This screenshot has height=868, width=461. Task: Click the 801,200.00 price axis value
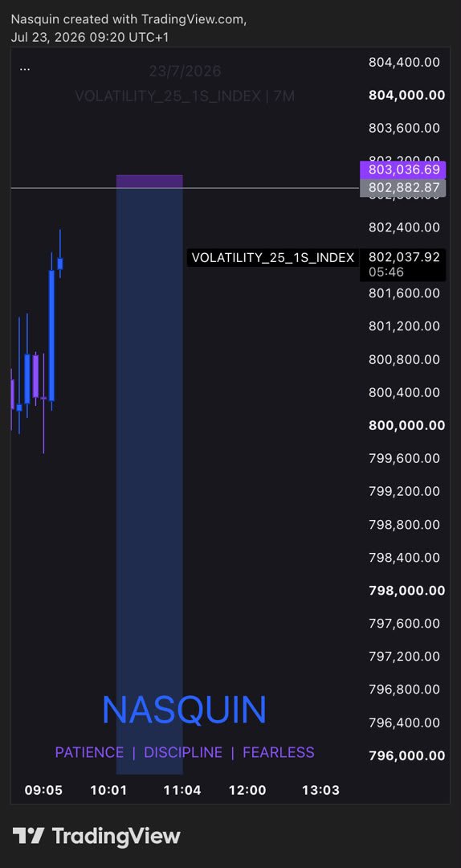(x=404, y=326)
